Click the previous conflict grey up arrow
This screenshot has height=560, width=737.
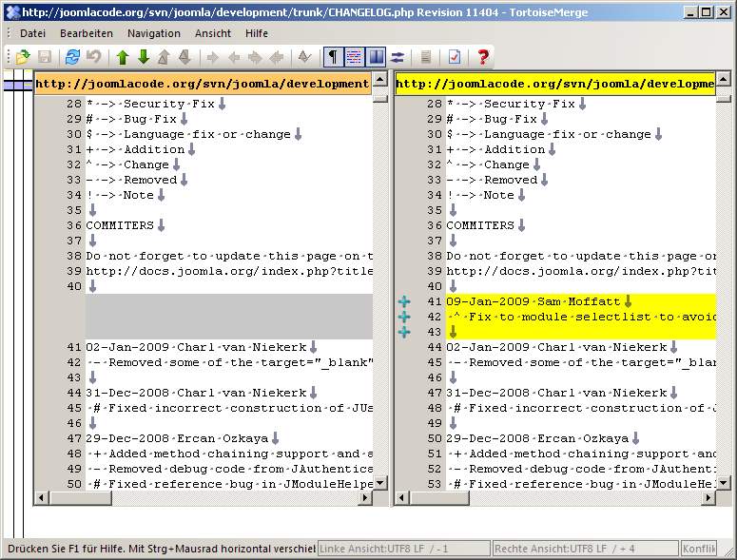(x=164, y=57)
